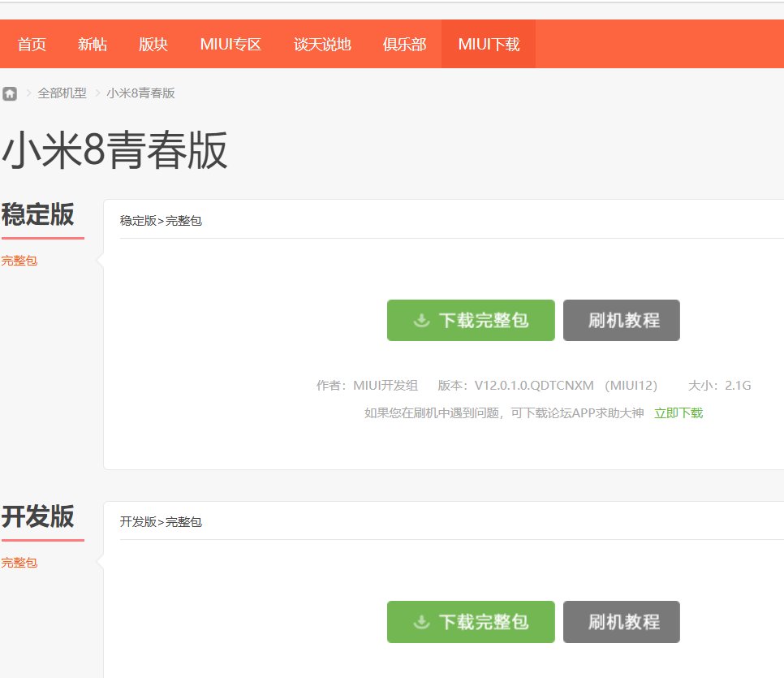
Task: Click the home icon in the breadcrumb
Action: [9, 93]
